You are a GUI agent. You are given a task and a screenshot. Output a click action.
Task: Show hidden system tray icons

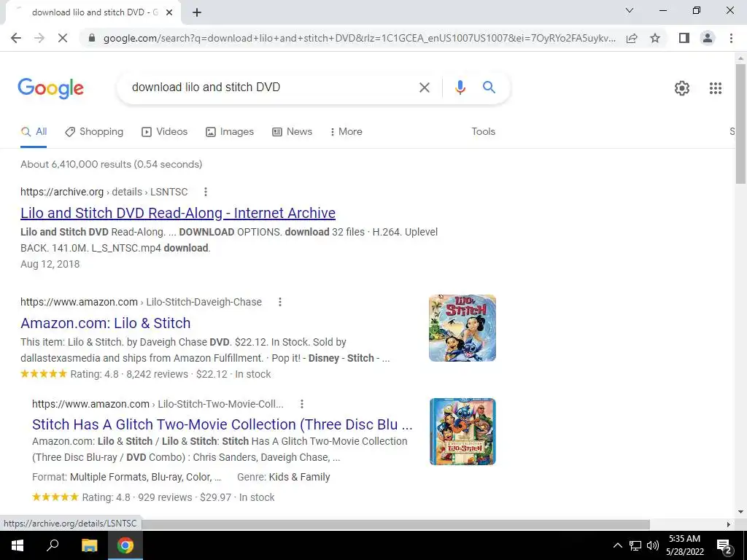pos(617,545)
